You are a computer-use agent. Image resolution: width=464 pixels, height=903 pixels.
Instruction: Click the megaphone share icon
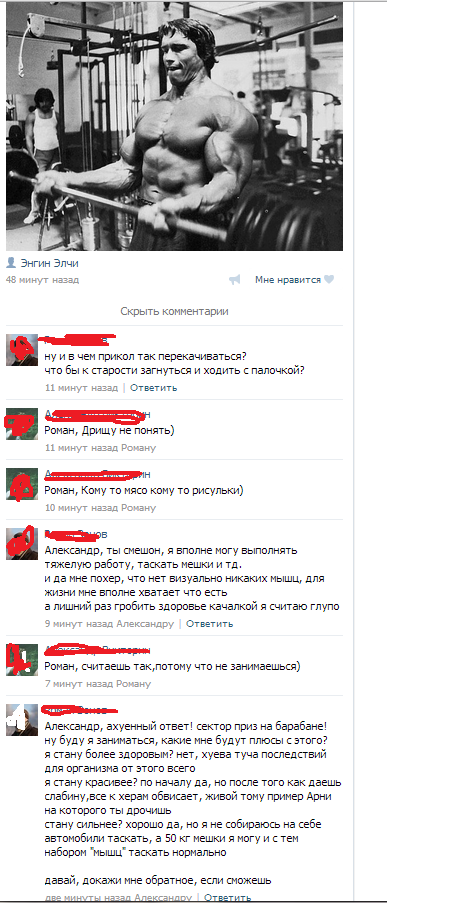(x=234, y=280)
